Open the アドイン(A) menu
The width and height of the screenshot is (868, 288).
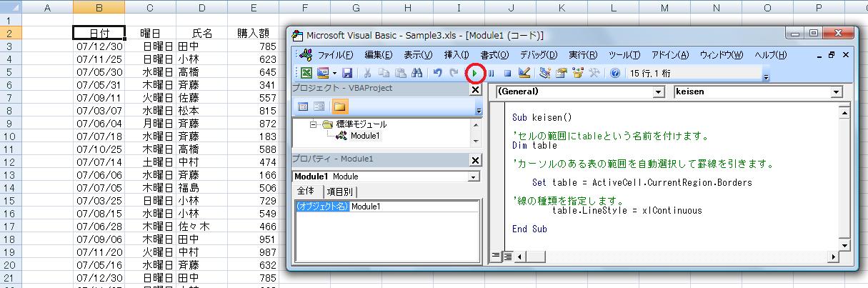(x=670, y=55)
